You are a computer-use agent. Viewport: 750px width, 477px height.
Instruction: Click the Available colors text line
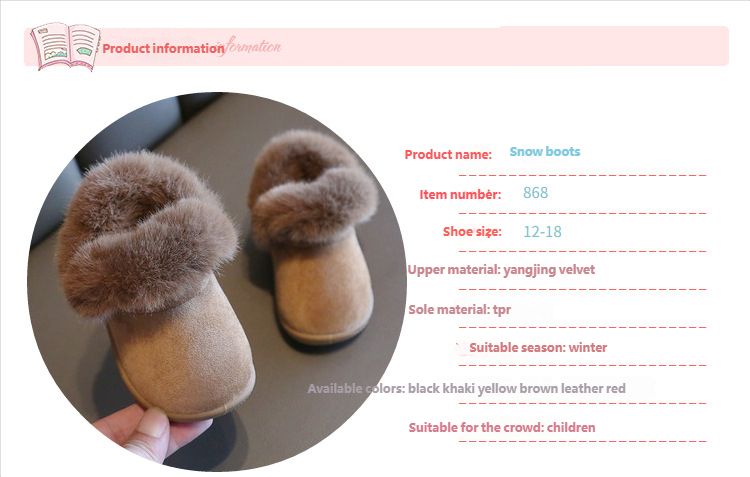click(x=466, y=388)
